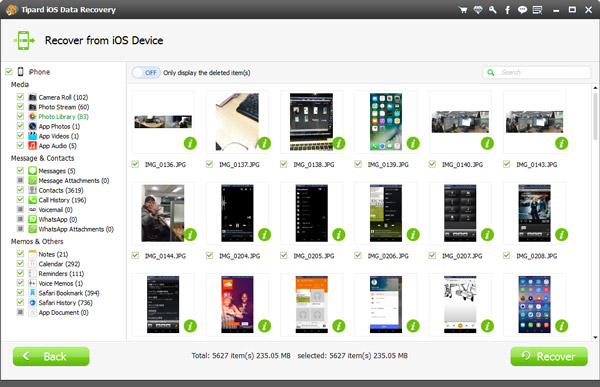The image size is (600, 387).
Task: Uncheck the Notes (21) checkbox
Action: point(20,253)
